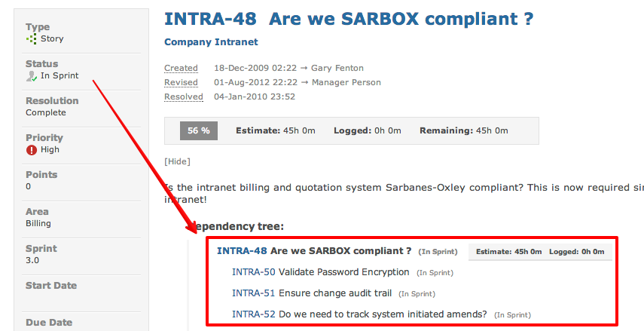Click the red High priority icon
The image size is (644, 331).
click(x=31, y=150)
